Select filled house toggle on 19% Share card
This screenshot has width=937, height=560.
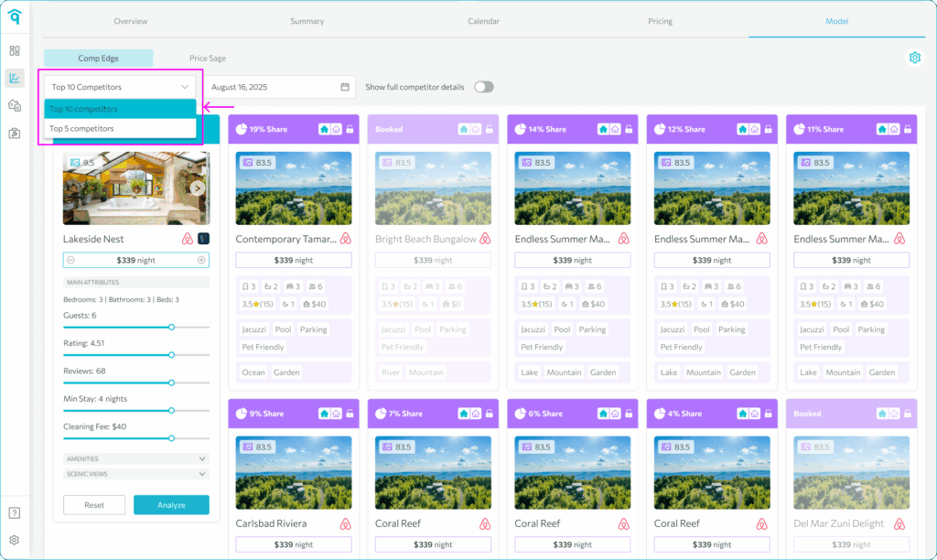coord(325,129)
